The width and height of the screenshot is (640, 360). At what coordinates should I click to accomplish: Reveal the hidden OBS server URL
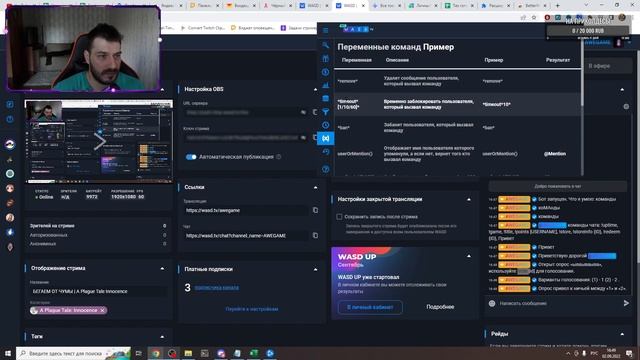(303, 112)
